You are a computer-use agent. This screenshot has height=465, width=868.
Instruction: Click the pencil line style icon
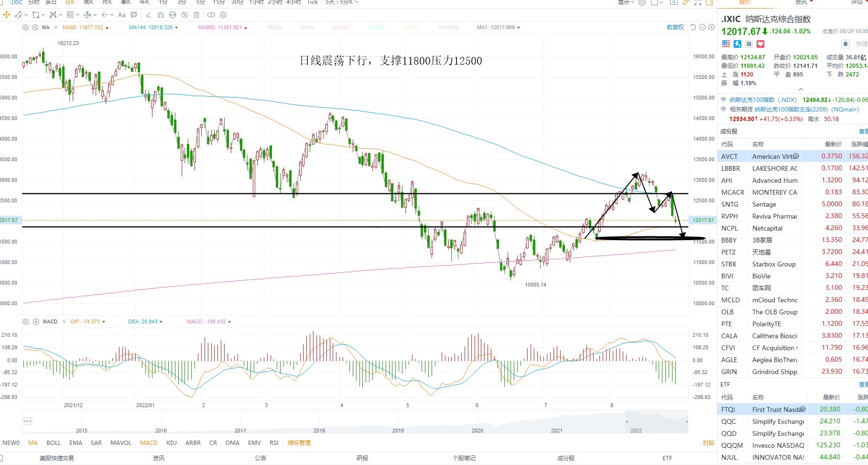pyautogui.click(x=149, y=15)
